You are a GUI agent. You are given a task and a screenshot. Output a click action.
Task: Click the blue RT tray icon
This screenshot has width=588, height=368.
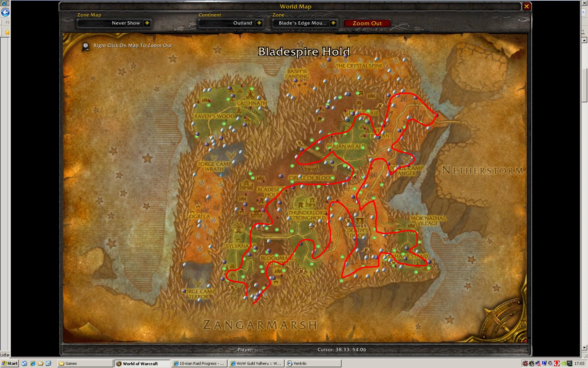click(544, 363)
